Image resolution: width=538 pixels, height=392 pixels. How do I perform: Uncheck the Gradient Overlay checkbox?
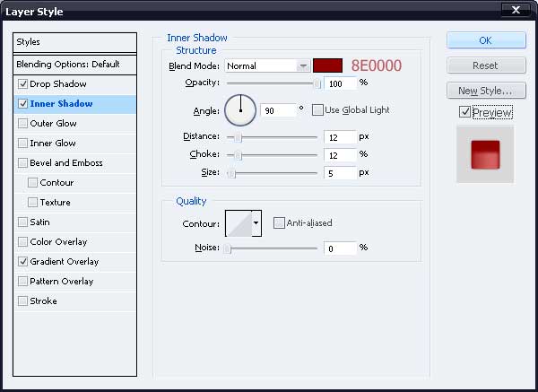point(22,261)
